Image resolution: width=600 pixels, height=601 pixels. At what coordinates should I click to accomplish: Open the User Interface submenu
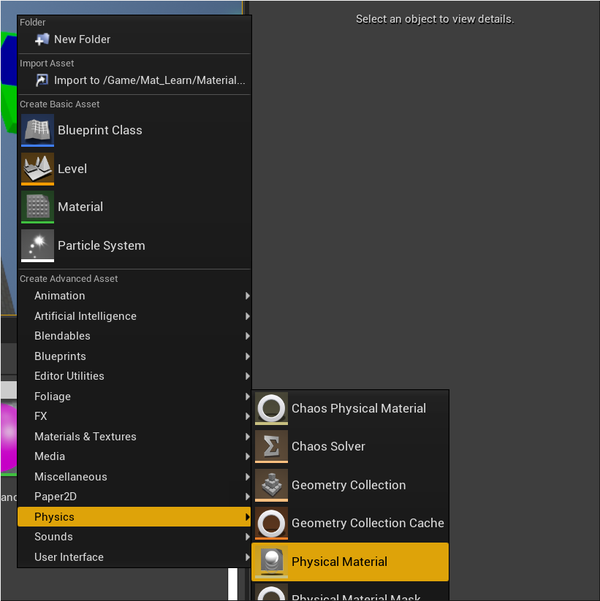[134, 557]
